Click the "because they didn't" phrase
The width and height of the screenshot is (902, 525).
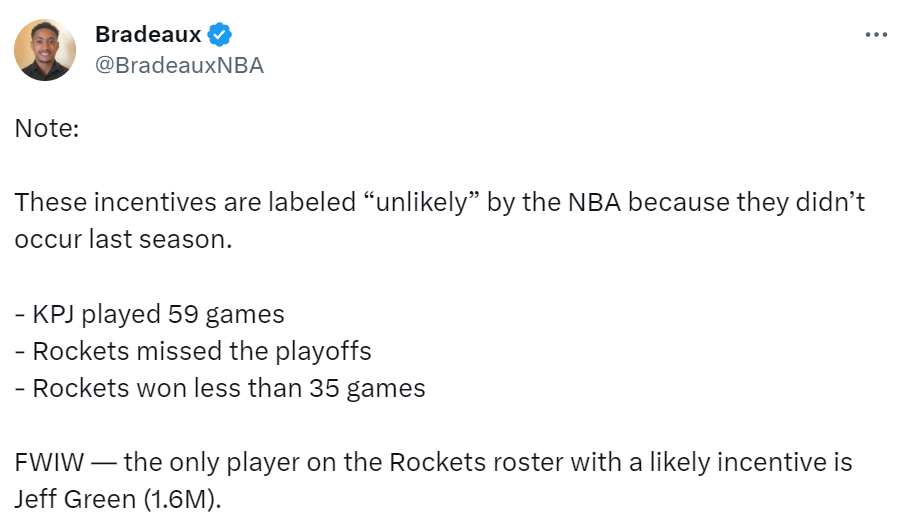746,202
